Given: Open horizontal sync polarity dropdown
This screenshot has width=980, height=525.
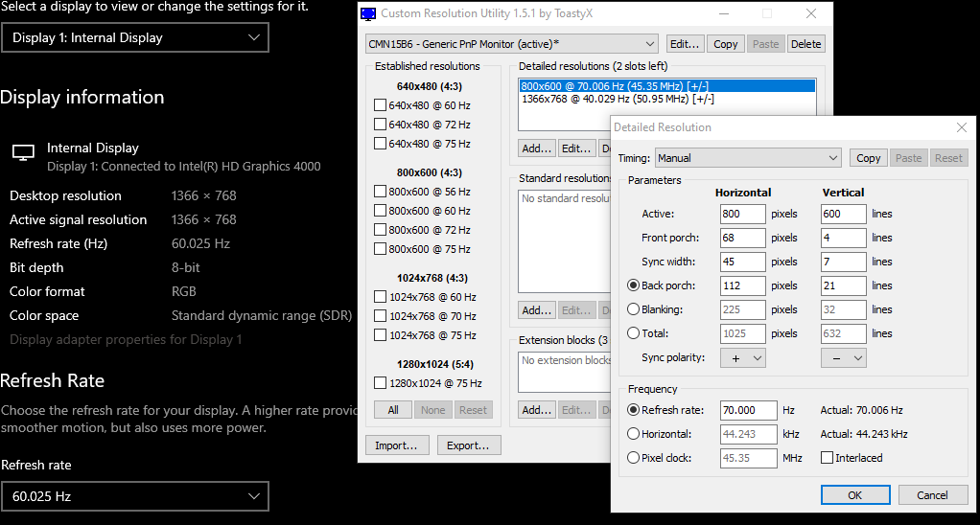Looking at the screenshot, I should tap(743, 357).
